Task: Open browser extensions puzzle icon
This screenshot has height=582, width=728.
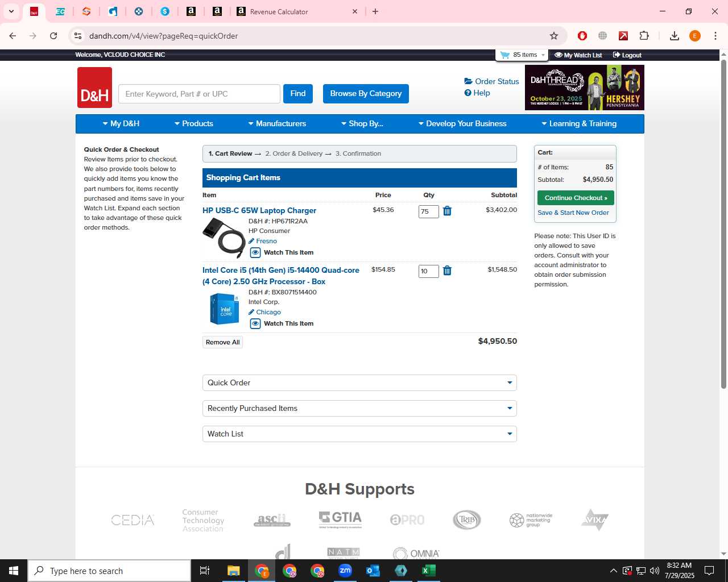Action: 644,36
